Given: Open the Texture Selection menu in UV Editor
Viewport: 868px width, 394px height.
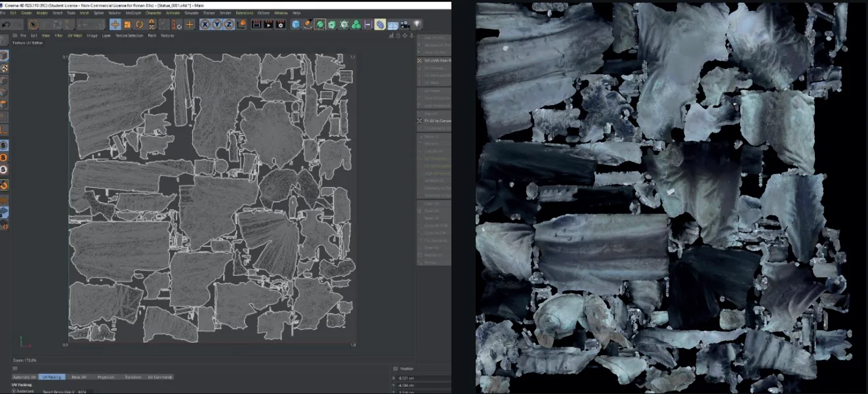Looking at the screenshot, I should coord(129,35).
